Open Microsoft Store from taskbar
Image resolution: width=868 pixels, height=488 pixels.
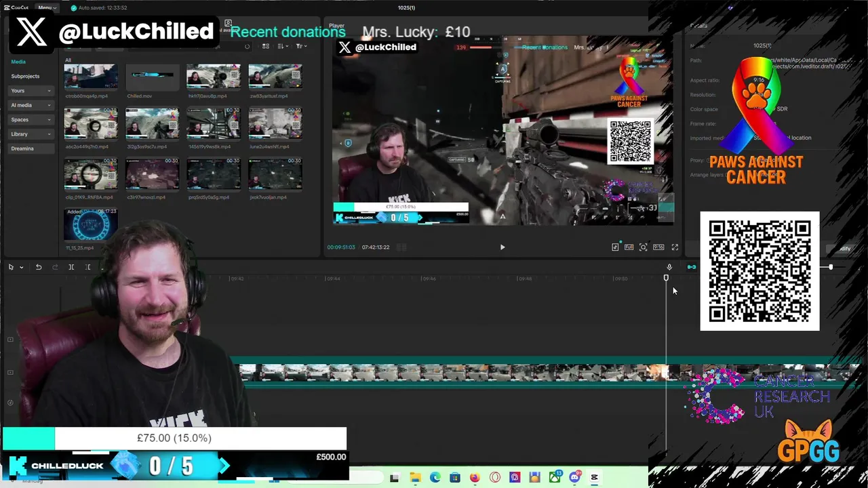pos(455,478)
